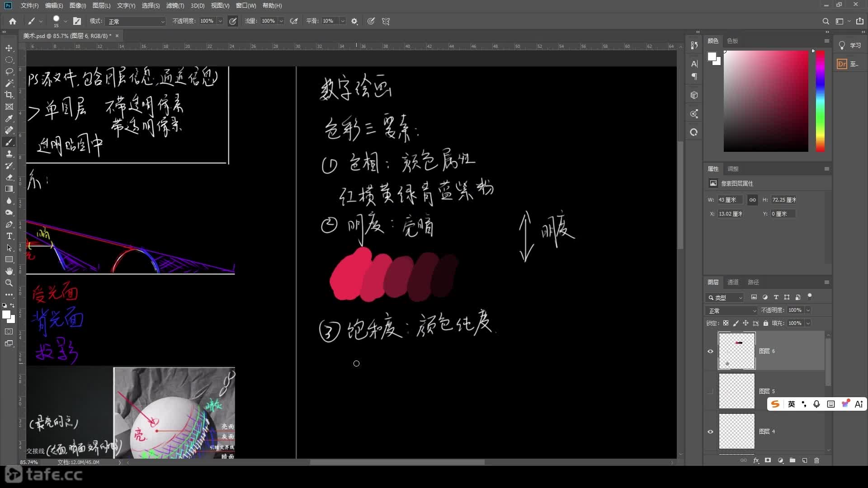Select the Clone Stamp tool
Viewport: 868px width, 488px height.
pos(9,154)
